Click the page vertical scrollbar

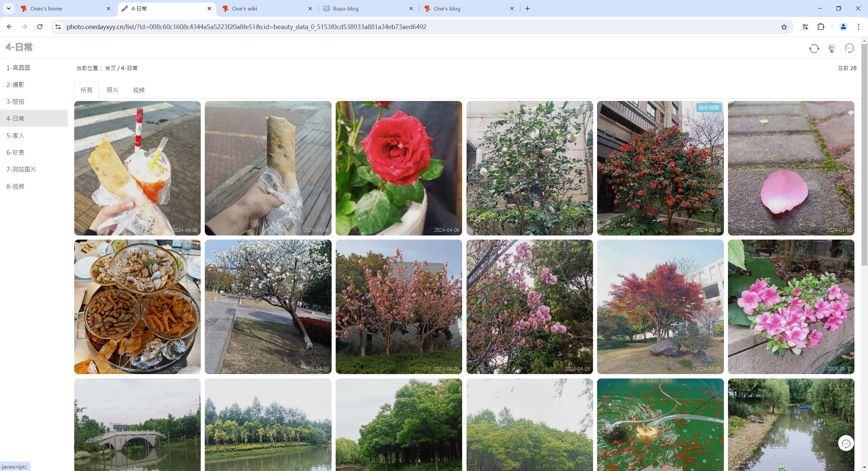[x=864, y=154]
